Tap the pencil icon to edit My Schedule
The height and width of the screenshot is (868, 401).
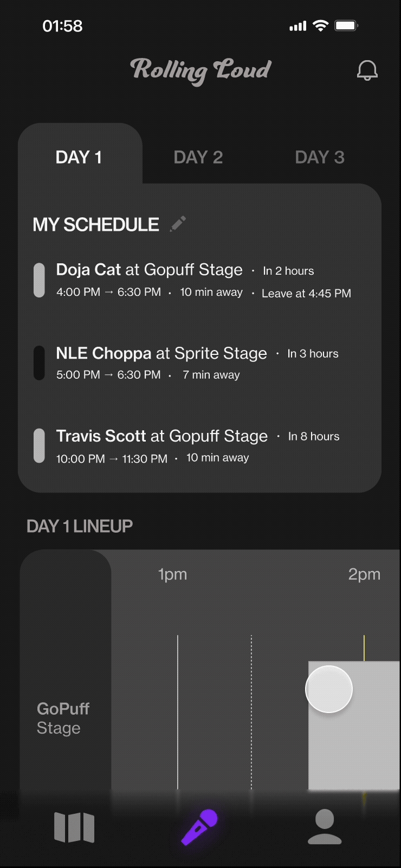pos(178,223)
